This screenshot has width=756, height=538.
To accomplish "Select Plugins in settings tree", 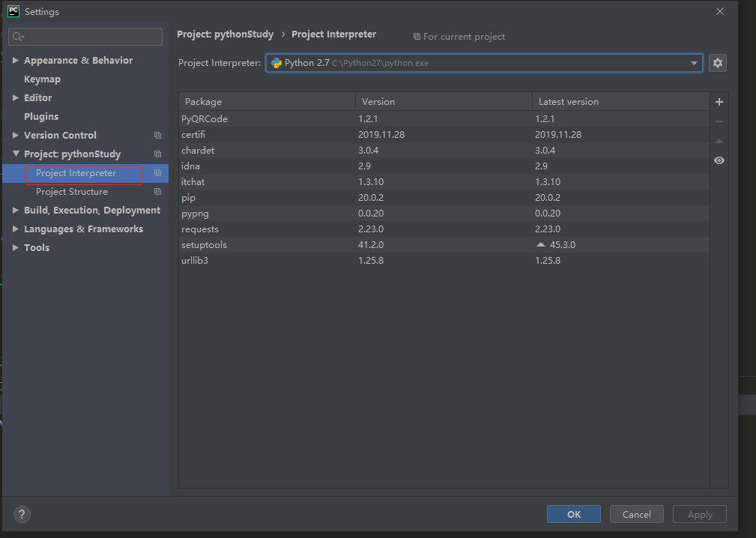I will 41,117.
